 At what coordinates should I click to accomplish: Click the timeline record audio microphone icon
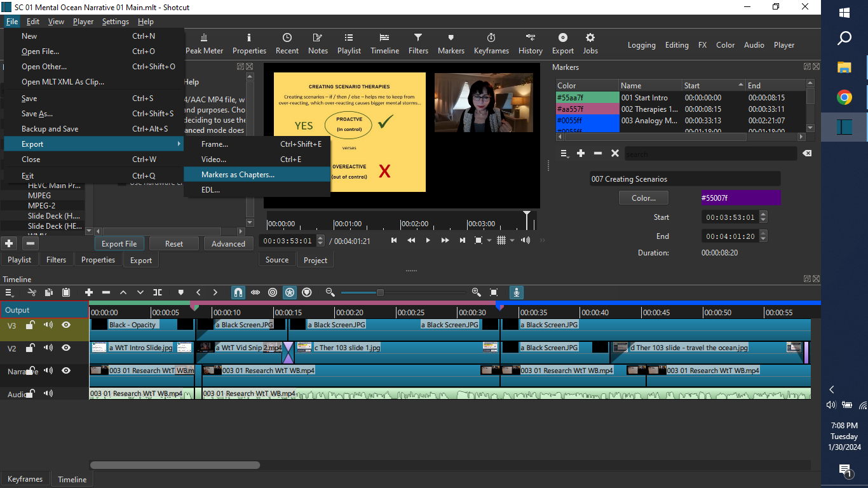[x=517, y=292]
